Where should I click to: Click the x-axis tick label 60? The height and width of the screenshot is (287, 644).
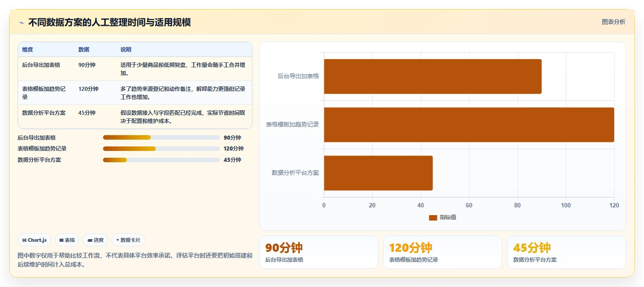tap(469, 205)
